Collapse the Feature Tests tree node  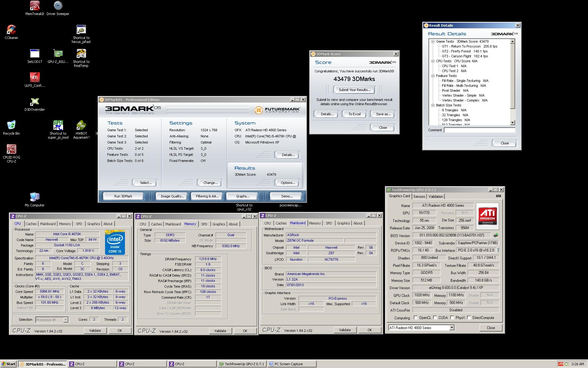click(x=433, y=76)
